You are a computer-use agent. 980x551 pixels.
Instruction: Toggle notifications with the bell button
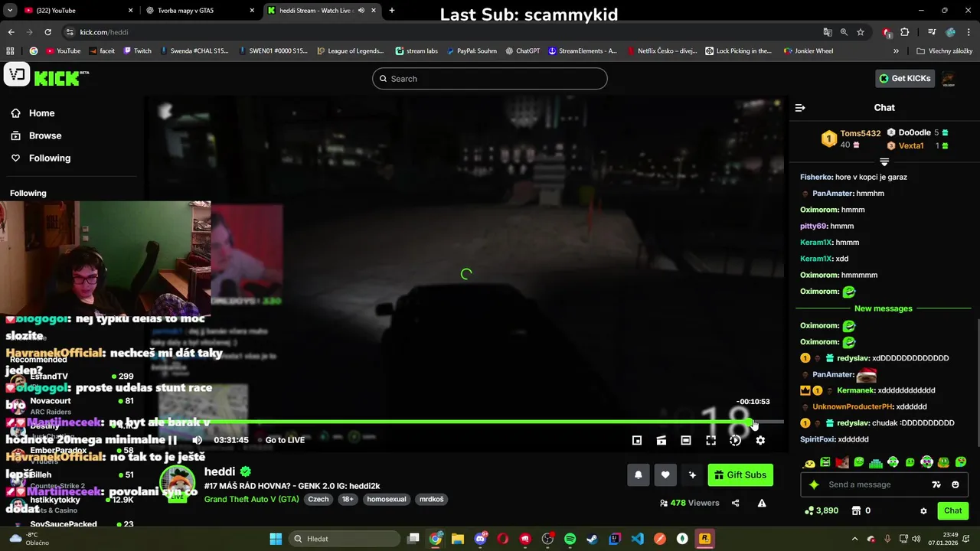639,475
